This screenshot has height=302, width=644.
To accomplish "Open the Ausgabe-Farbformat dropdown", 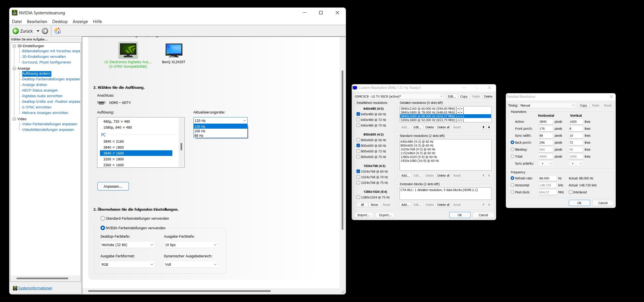I will click(x=127, y=265).
